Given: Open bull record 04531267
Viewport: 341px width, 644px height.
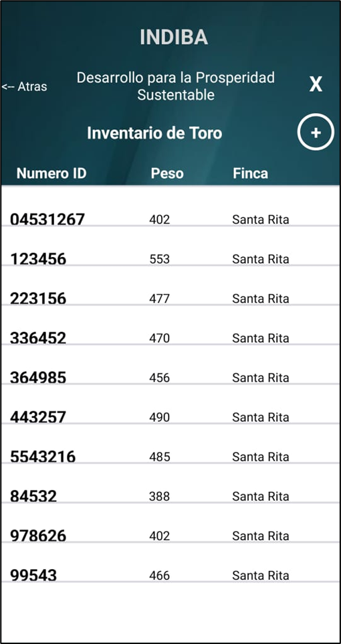Looking at the screenshot, I should pyautogui.click(x=170, y=214).
